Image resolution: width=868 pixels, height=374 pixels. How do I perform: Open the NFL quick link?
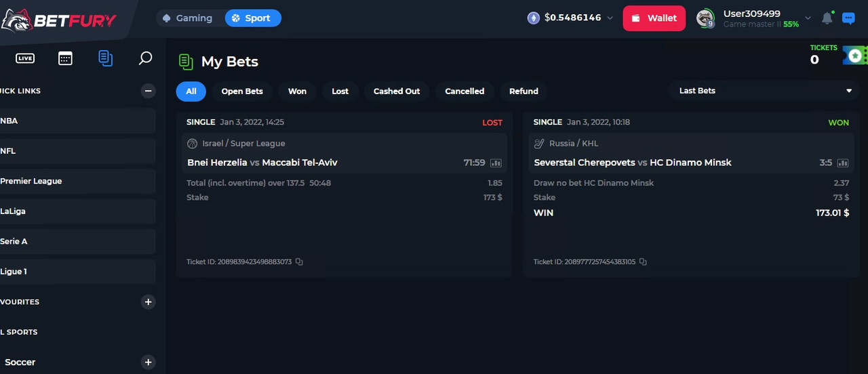click(77, 151)
